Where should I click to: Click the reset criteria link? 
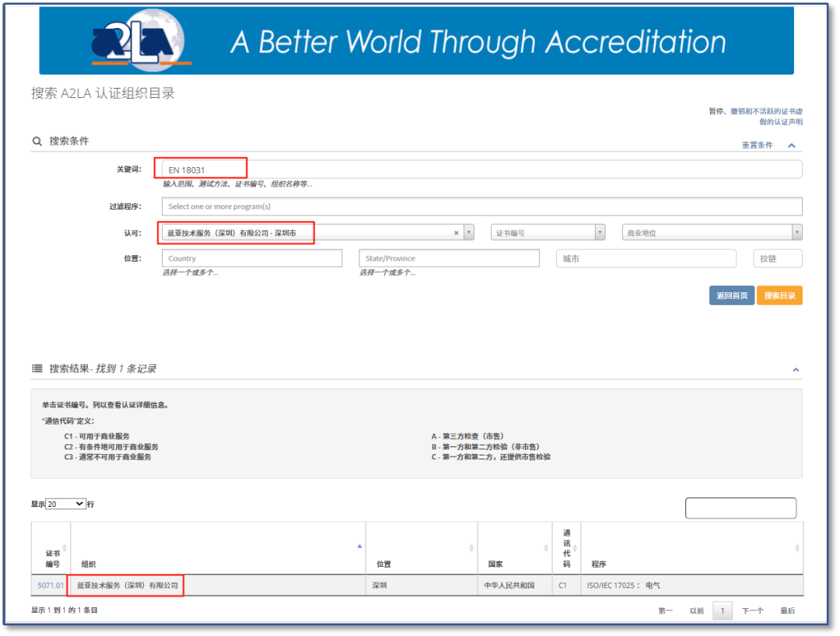tap(757, 145)
